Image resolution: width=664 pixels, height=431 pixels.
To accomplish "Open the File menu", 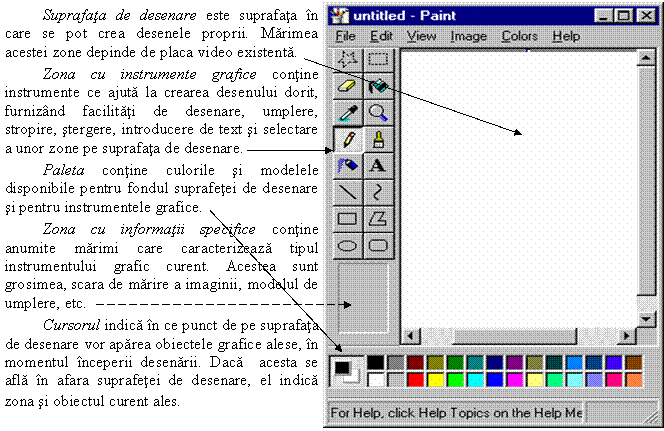I will click(346, 36).
